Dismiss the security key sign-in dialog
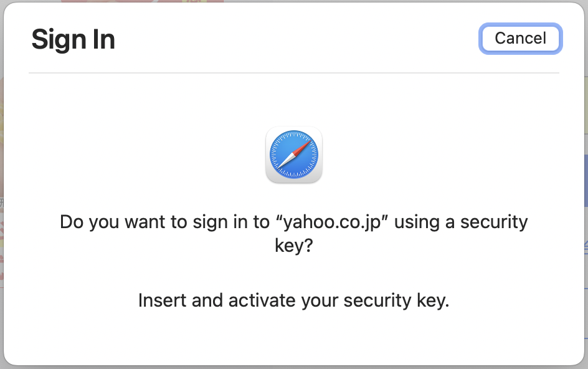The width and height of the screenshot is (588, 369). tap(520, 39)
